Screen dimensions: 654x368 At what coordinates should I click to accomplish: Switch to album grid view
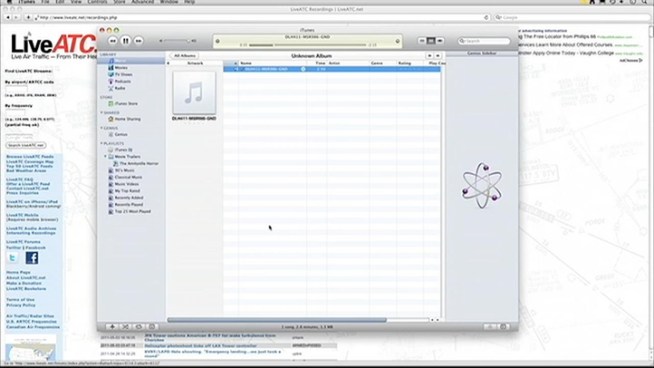tap(431, 41)
